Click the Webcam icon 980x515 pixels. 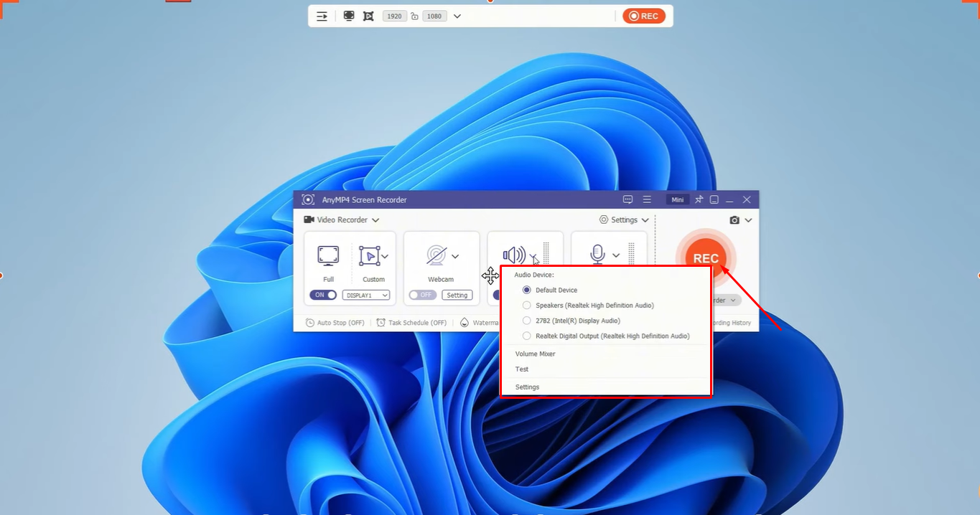click(436, 256)
